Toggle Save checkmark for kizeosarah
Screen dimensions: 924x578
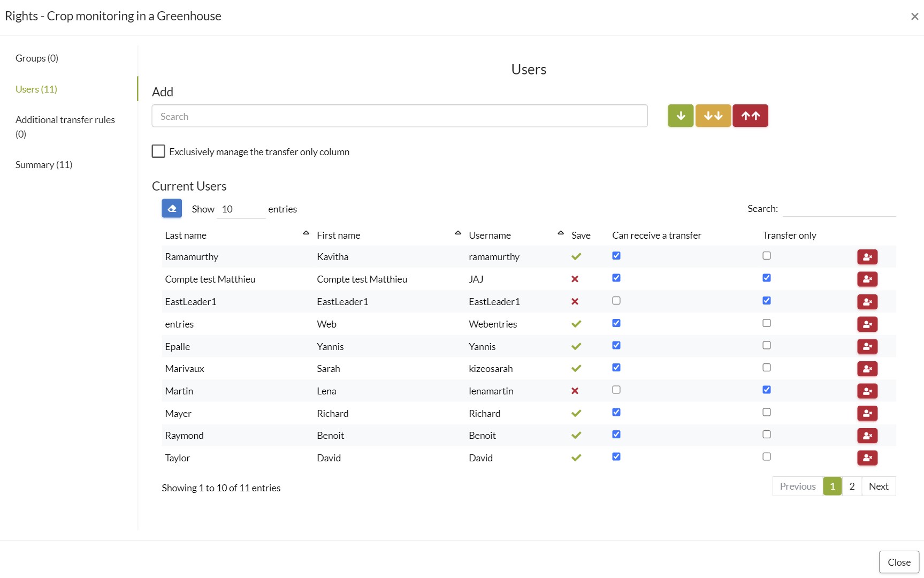pyautogui.click(x=576, y=368)
